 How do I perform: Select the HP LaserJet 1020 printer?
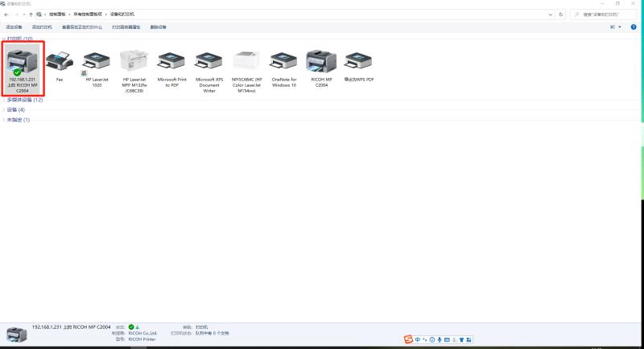click(x=97, y=69)
